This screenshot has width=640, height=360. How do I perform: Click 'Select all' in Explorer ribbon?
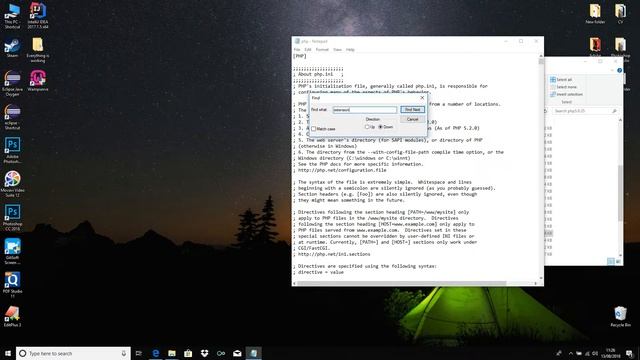561,80
